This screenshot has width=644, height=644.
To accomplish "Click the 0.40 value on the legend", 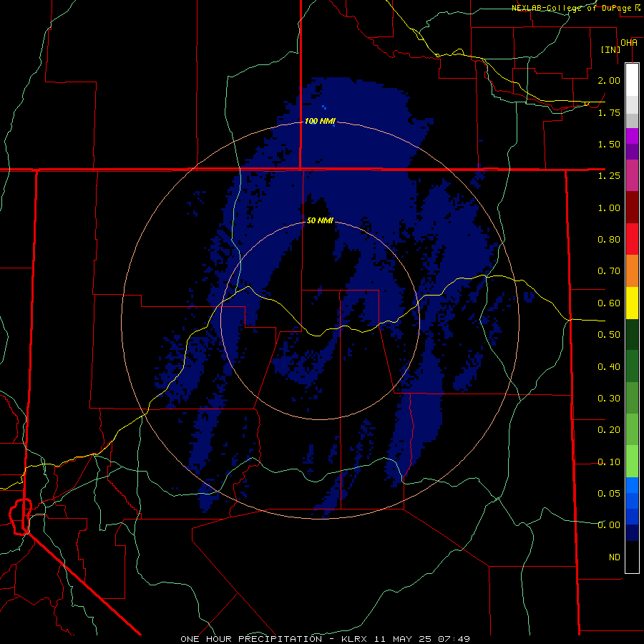I will pyautogui.click(x=609, y=367).
